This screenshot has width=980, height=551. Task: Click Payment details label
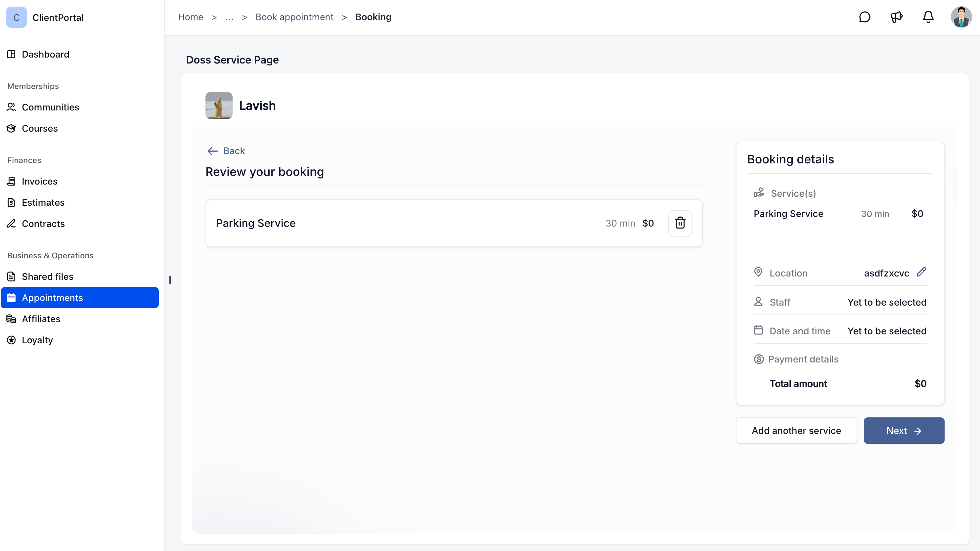point(803,360)
